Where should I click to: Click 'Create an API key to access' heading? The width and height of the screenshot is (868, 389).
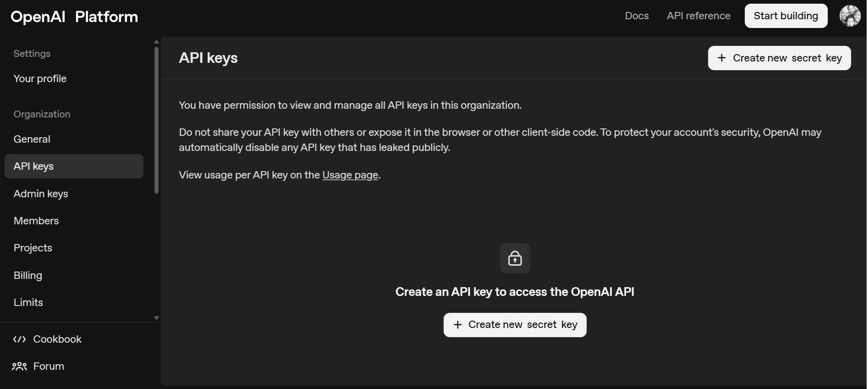click(x=515, y=292)
